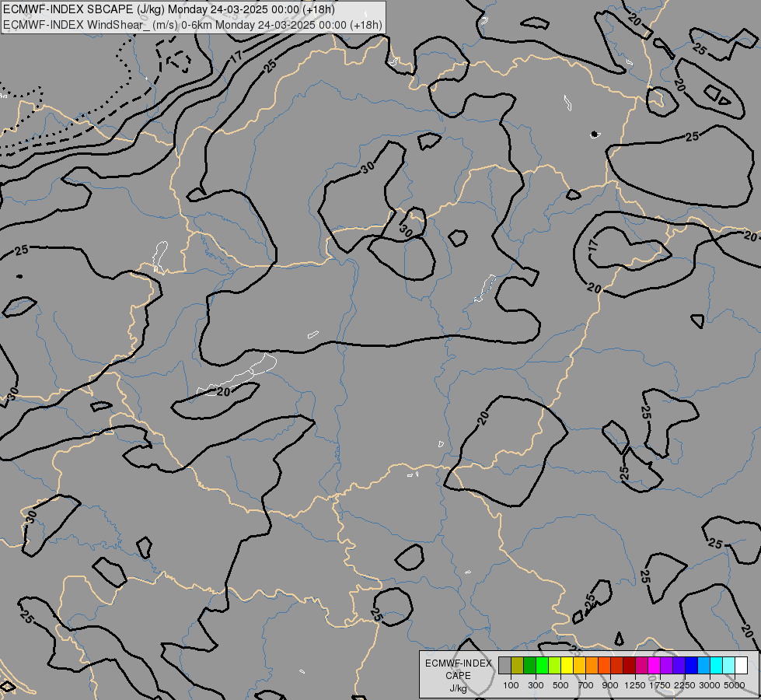Screen dimensions: 761x700
Task: Pick the pure blue legend swatch
Action: [x=691, y=665]
